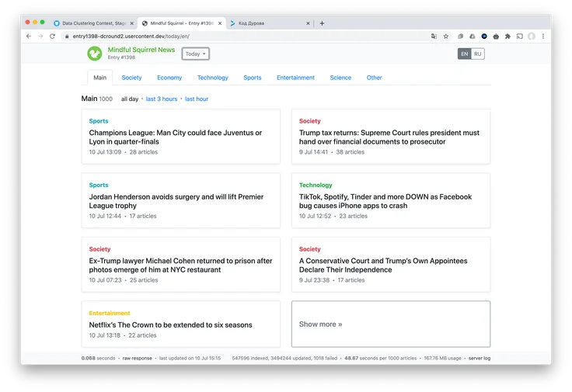Open Trump tax returns Supreme Court headline
Screen dimensions: 572x392
(x=389, y=137)
